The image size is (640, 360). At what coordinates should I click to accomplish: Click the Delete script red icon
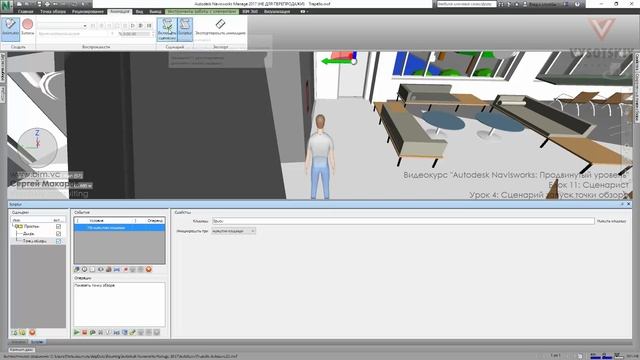(x=32, y=332)
